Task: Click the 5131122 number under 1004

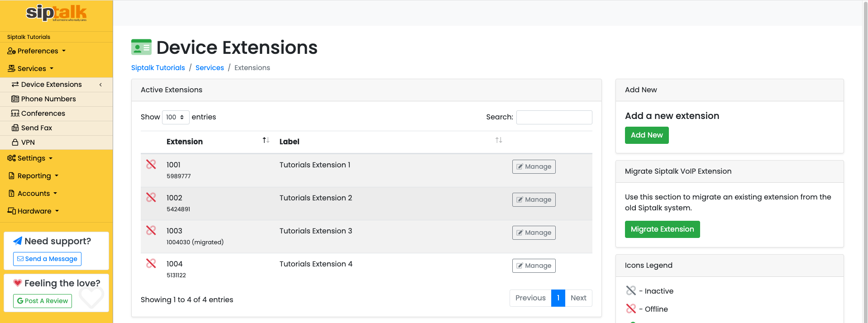Action: 176,275
